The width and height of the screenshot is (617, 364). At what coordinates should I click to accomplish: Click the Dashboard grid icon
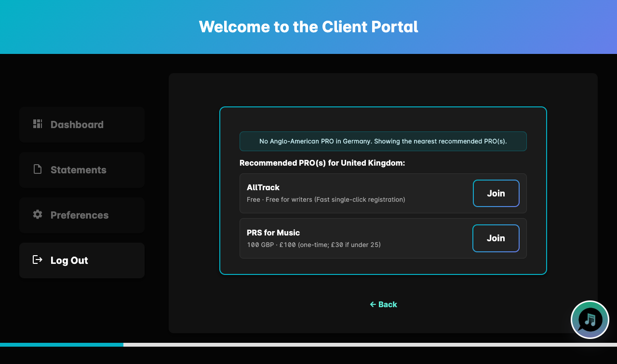[x=38, y=124]
